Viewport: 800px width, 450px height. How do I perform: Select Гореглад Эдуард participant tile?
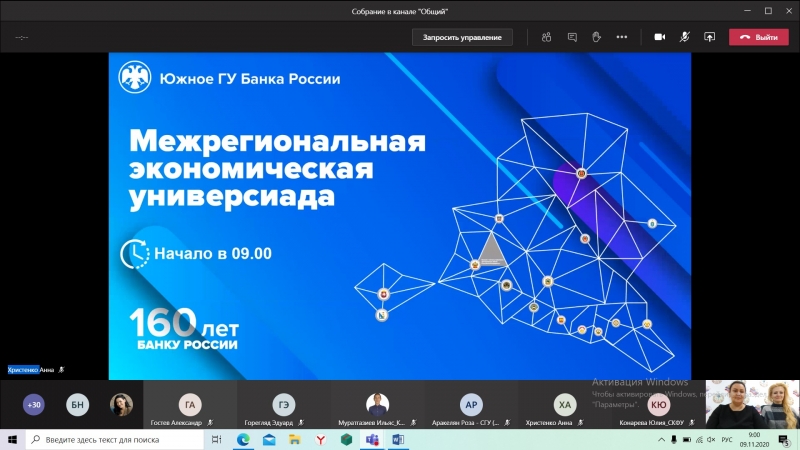pyautogui.click(x=284, y=405)
